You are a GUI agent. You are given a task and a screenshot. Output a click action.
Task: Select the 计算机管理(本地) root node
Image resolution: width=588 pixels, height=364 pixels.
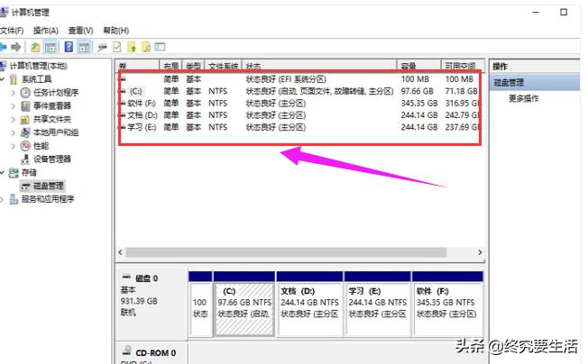[38, 66]
